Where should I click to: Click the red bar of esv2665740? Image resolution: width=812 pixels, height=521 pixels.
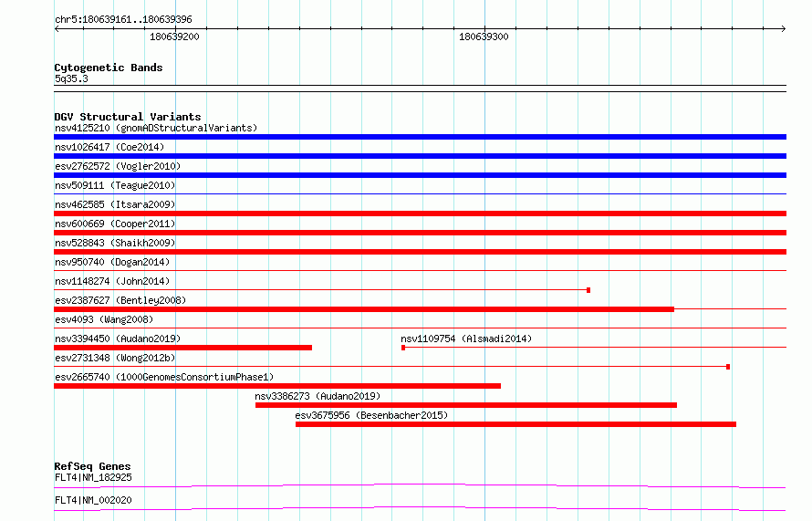pos(277,386)
